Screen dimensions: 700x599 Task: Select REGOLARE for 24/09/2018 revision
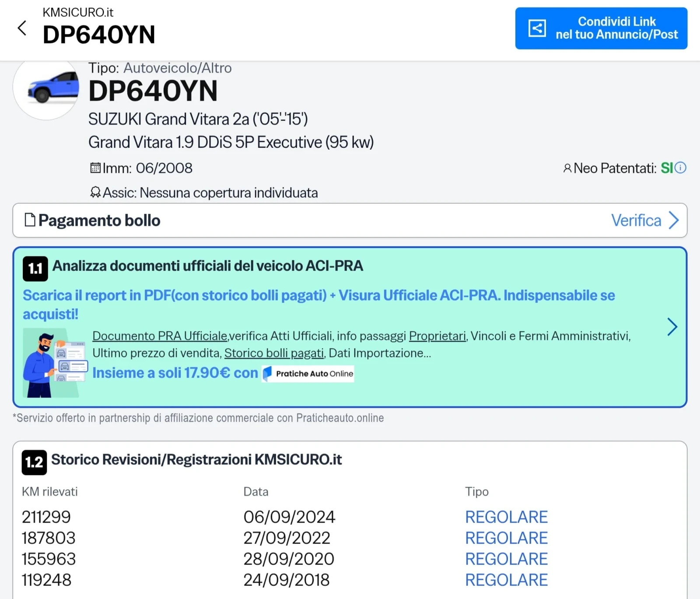pyautogui.click(x=506, y=580)
